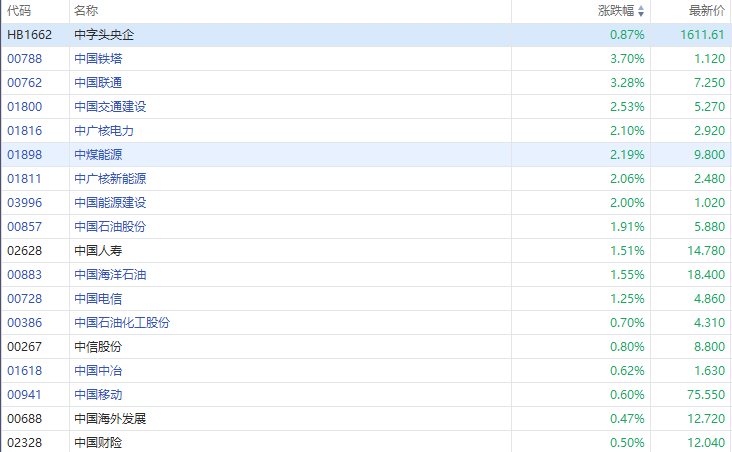Select the 中煤能源 stock name
The width and height of the screenshot is (732, 452).
(98, 154)
